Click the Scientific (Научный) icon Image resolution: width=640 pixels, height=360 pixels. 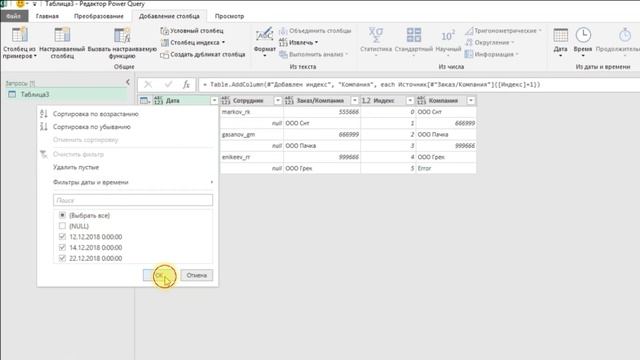click(448, 36)
